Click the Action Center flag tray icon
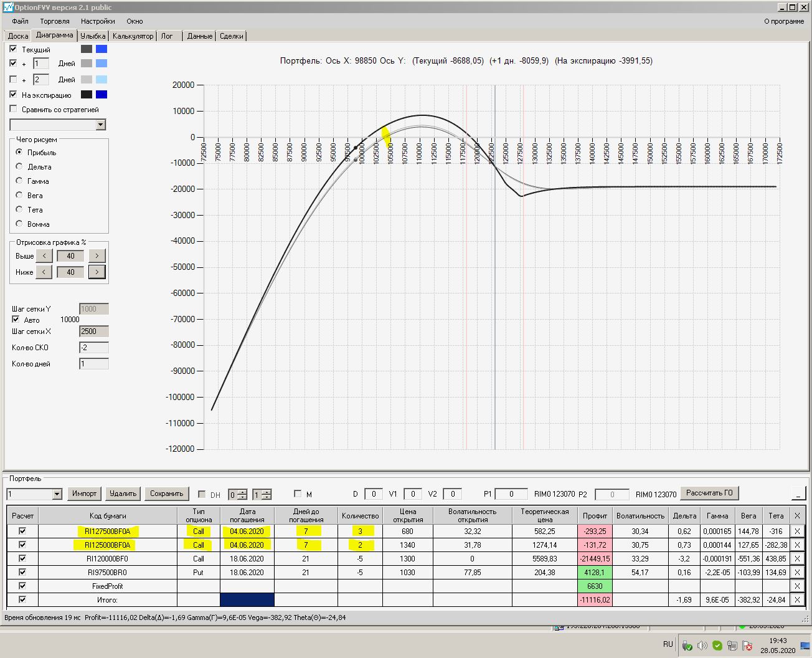This screenshot has width=812, height=658. click(x=747, y=646)
